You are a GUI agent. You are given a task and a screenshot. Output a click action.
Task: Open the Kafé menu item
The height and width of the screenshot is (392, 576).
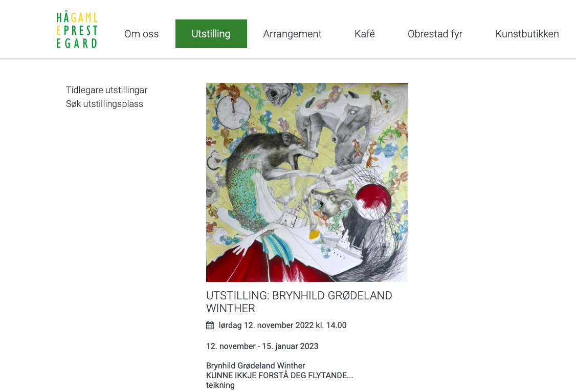[365, 34]
